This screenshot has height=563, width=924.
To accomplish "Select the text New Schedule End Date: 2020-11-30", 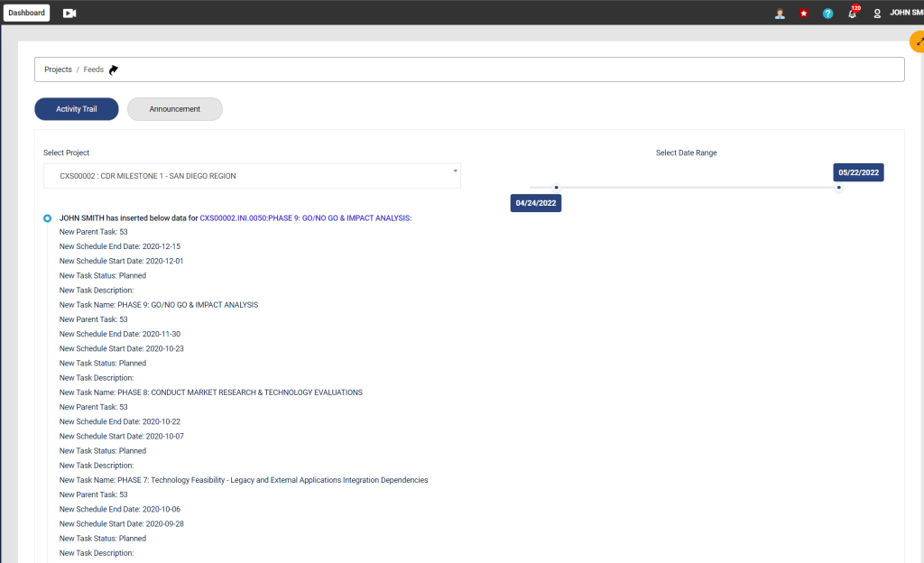I will 120,334.
